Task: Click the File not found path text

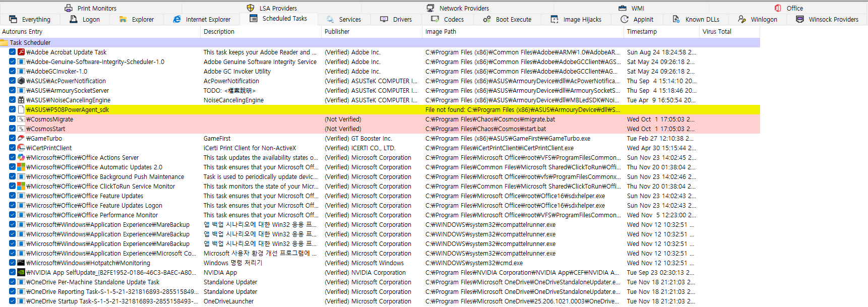Action: 523,109
